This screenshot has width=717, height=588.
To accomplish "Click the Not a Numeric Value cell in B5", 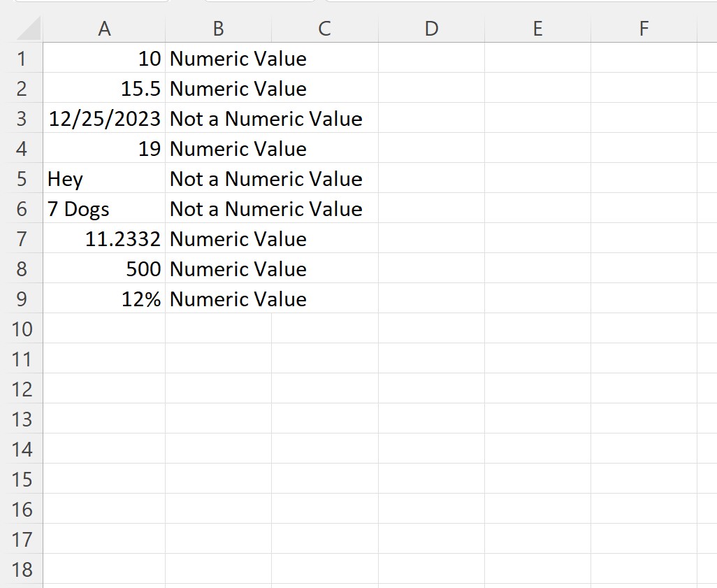I will (x=218, y=179).
